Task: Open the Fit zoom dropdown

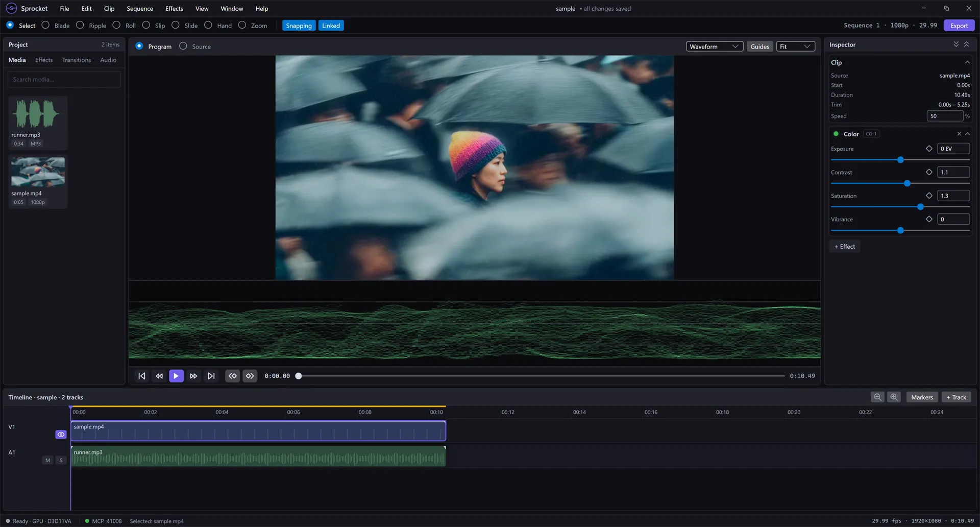Action: pos(796,46)
